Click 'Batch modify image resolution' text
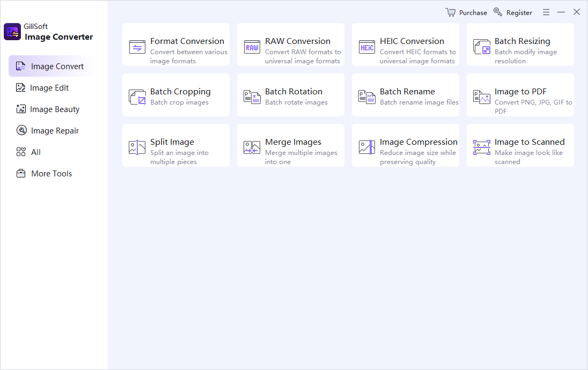Image resolution: width=588 pixels, height=370 pixels. (x=526, y=57)
